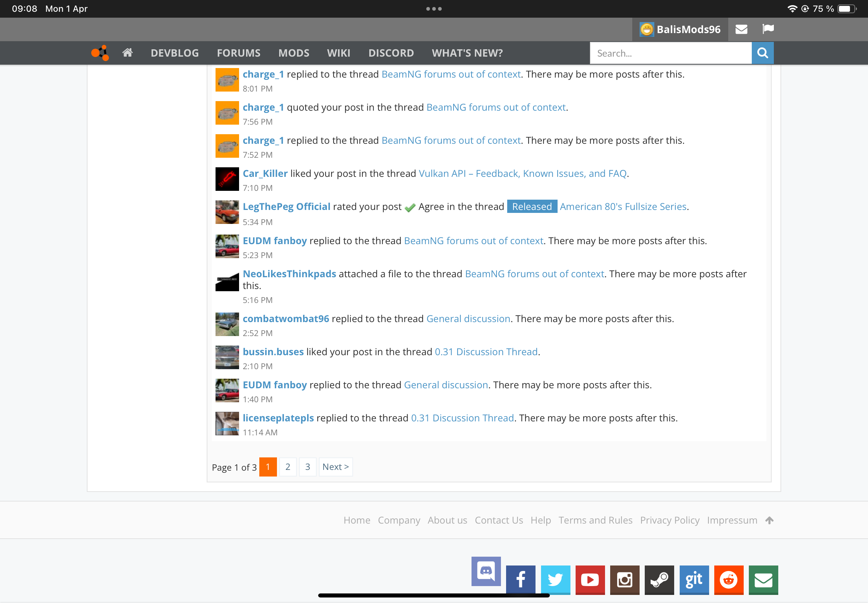Image resolution: width=868 pixels, height=603 pixels.
Task: Open the iPad three-dot multitasking menu
Action: tap(434, 9)
